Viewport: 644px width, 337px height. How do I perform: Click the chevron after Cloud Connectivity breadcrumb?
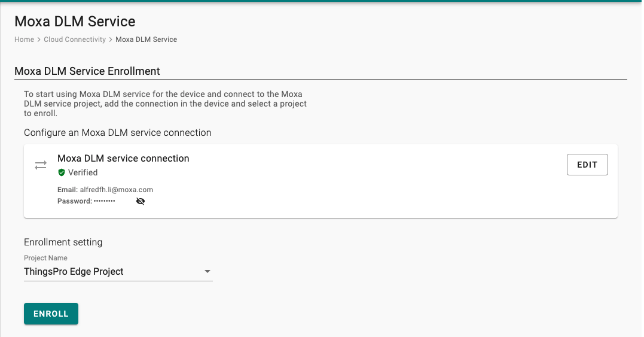pos(111,40)
